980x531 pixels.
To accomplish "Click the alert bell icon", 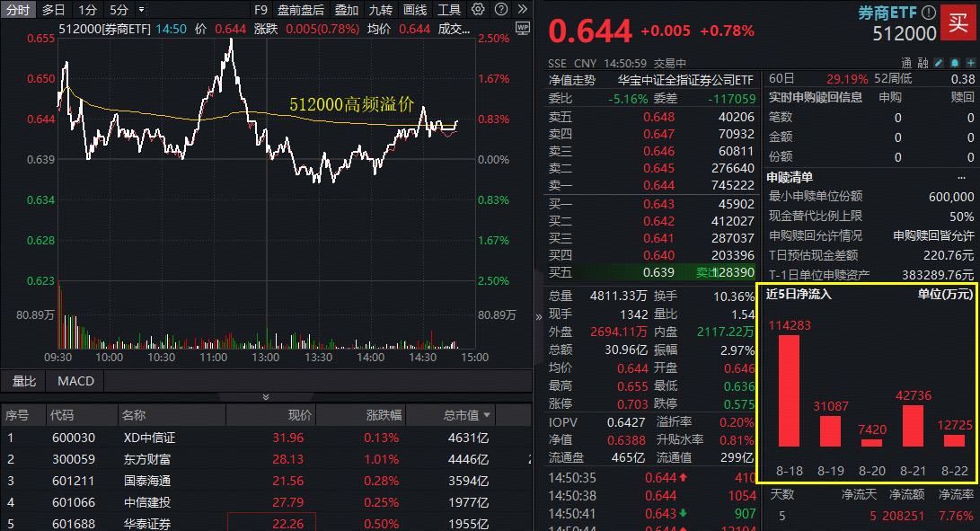I will coord(955,62).
